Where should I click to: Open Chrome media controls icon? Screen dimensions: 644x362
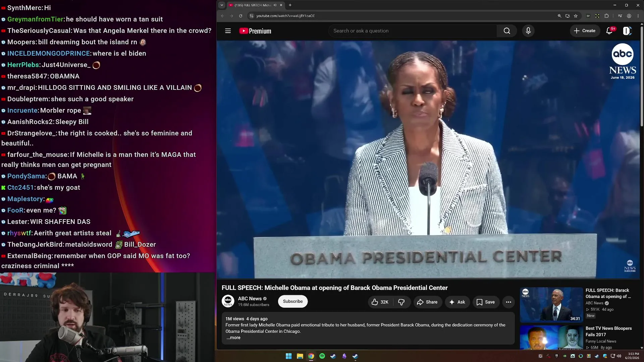(620, 16)
